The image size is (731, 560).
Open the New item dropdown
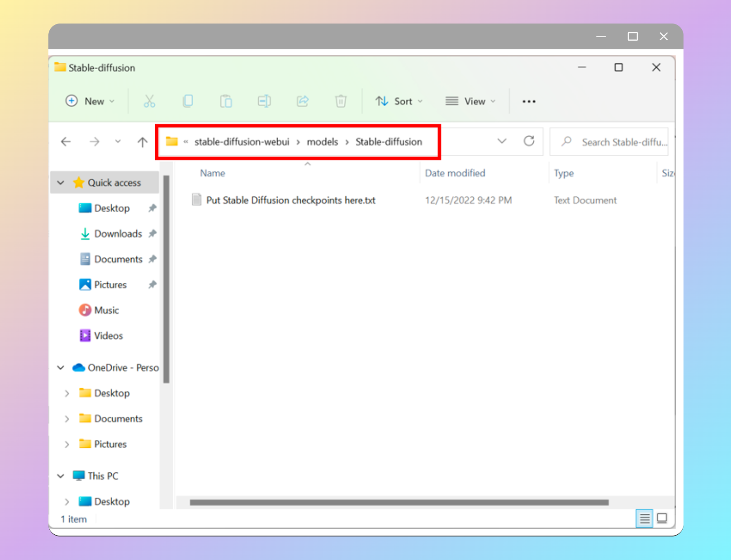(90, 101)
